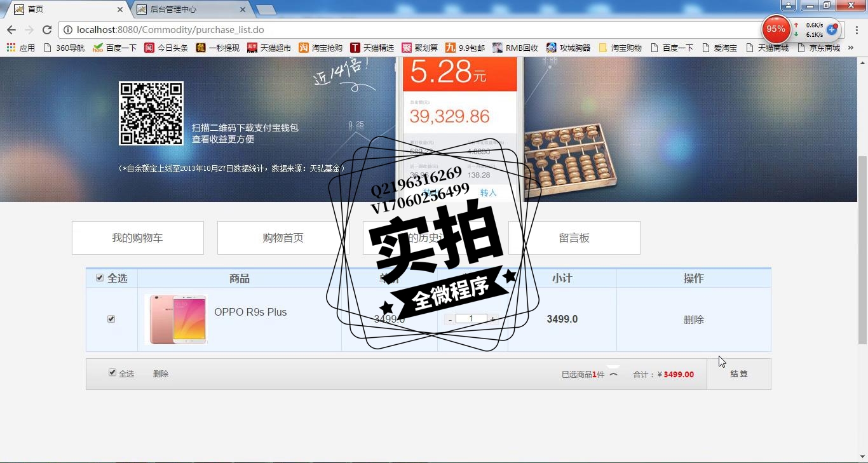This screenshot has height=463, width=868.
Task: Click the page vertical scrollbar thumb
Action: click(862, 250)
